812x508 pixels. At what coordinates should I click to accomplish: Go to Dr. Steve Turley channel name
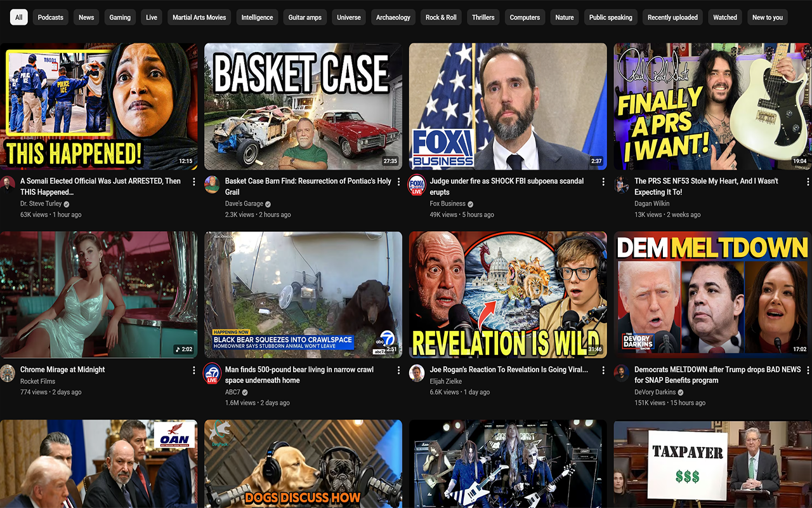(41, 204)
